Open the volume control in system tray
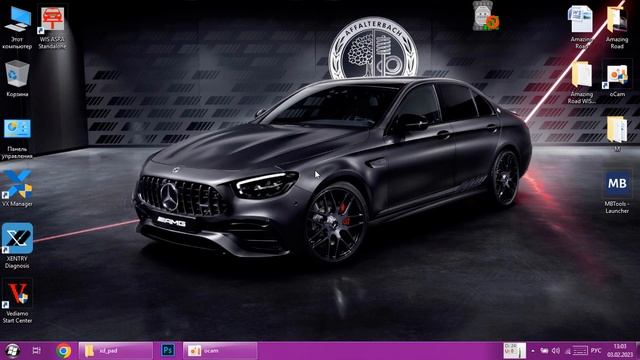This screenshot has width=640, height=360. 556,351
